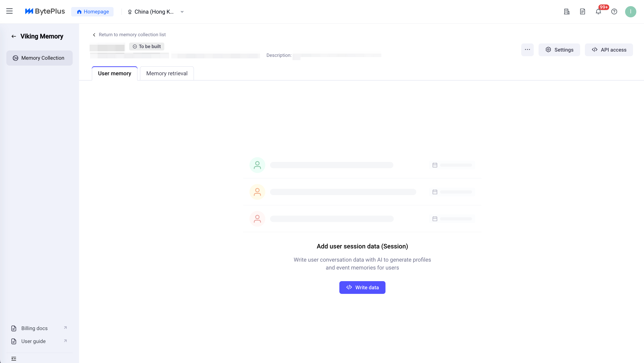The image size is (644, 363).
Task: Open the Settings button
Action: click(559, 50)
